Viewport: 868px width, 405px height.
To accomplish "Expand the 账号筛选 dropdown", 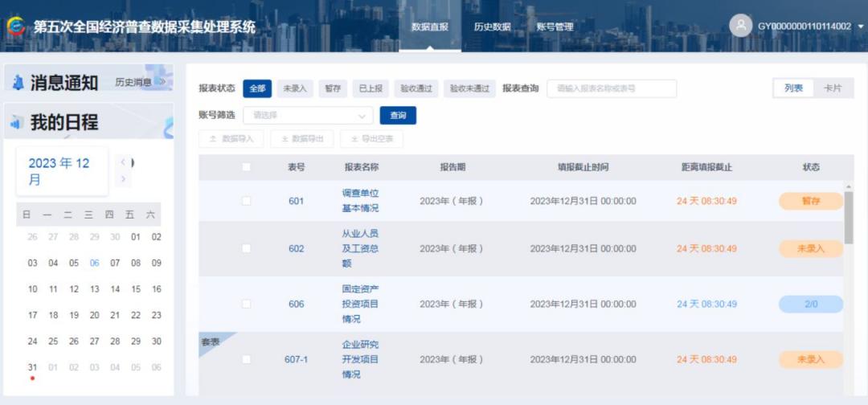I will 308,116.
